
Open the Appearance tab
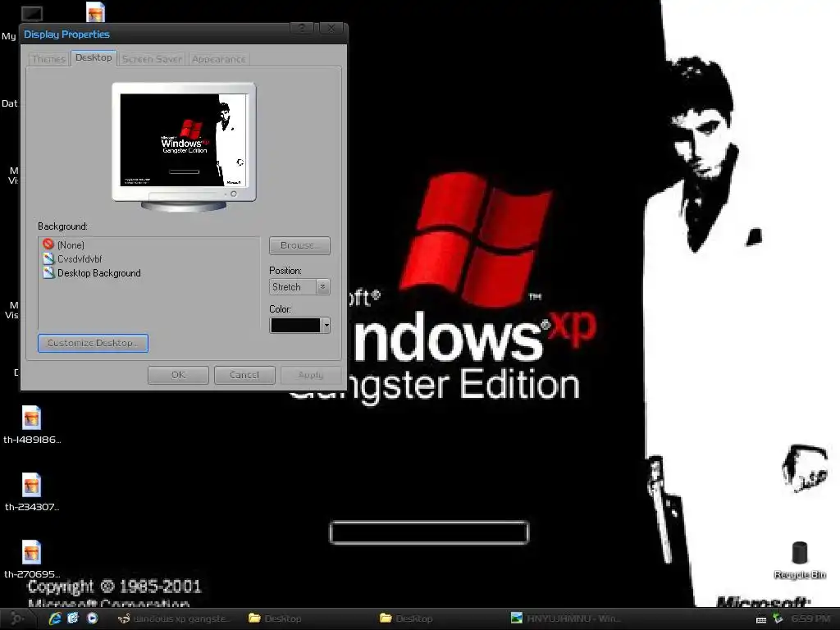click(218, 59)
